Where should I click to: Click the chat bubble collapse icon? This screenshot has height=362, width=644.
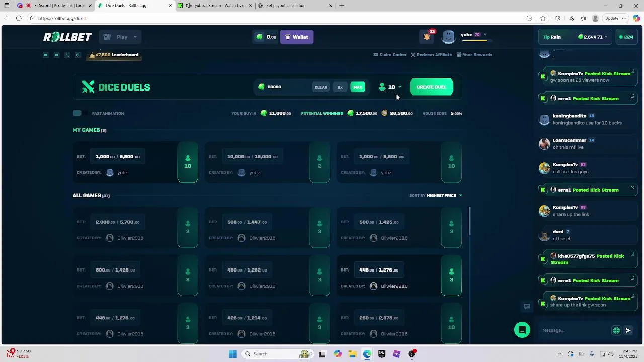tap(527, 306)
